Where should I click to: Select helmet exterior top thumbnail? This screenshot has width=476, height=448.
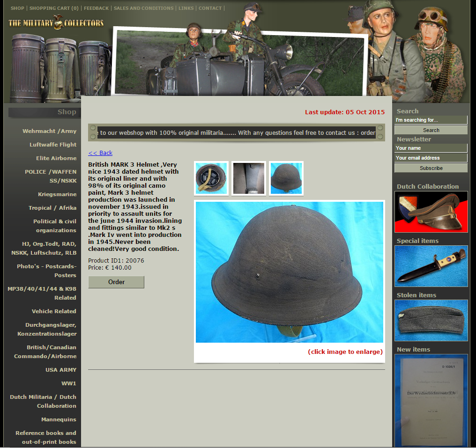286,178
